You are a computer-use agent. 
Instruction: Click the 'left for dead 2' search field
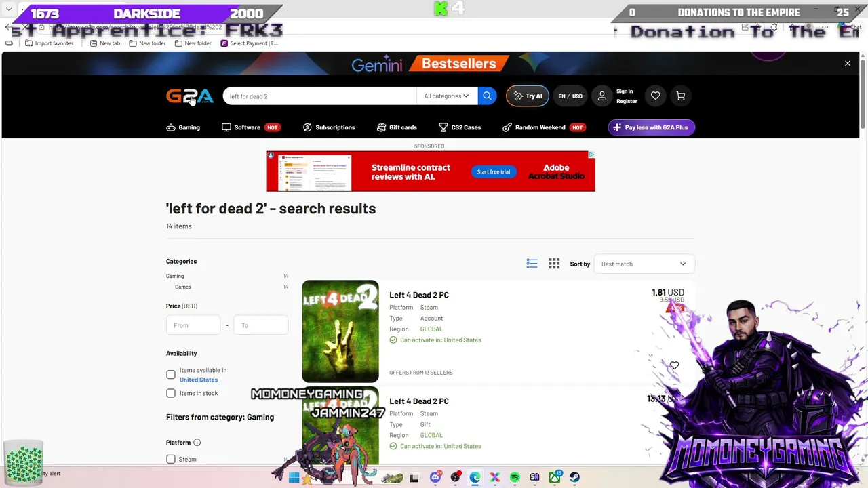(x=319, y=96)
